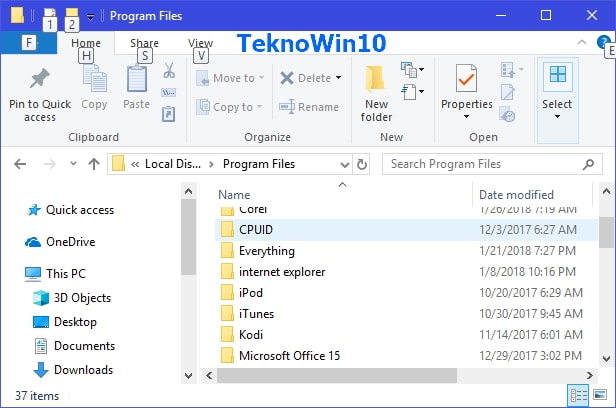The height and width of the screenshot is (408, 616).
Task: Click the Copy clipboard icon
Action: click(94, 80)
